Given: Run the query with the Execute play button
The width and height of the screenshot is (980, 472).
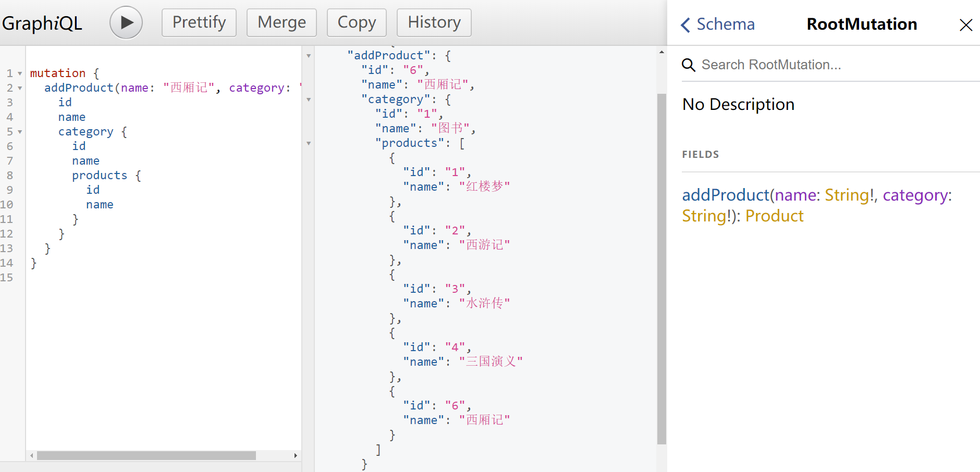Looking at the screenshot, I should coord(126,22).
